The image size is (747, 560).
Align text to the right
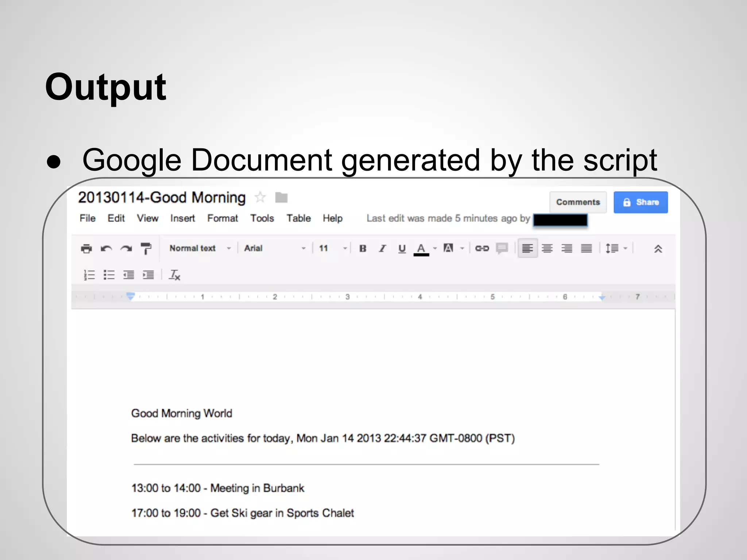tap(567, 248)
